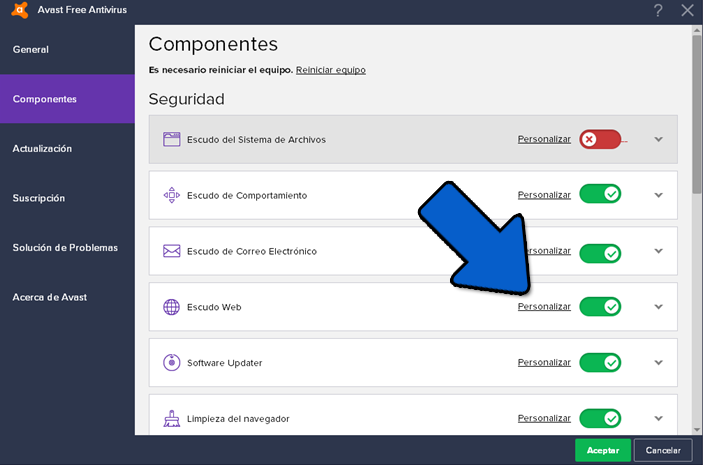Click the Escudo Web row label

[214, 307]
